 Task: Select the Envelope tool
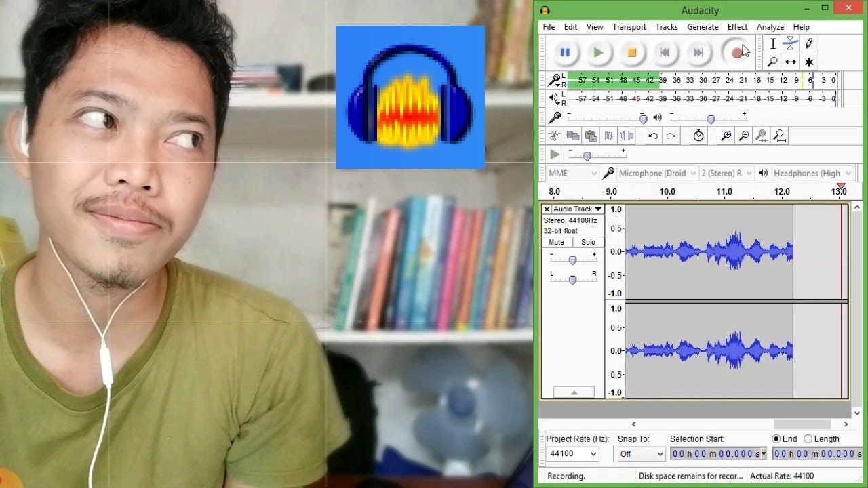point(791,43)
